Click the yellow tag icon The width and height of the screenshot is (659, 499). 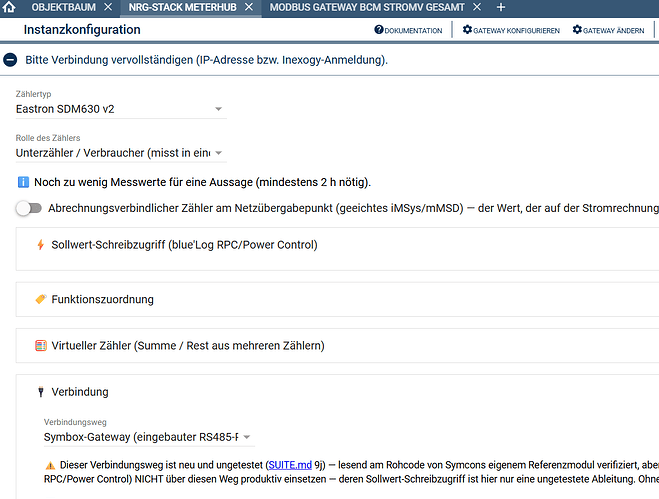41,299
